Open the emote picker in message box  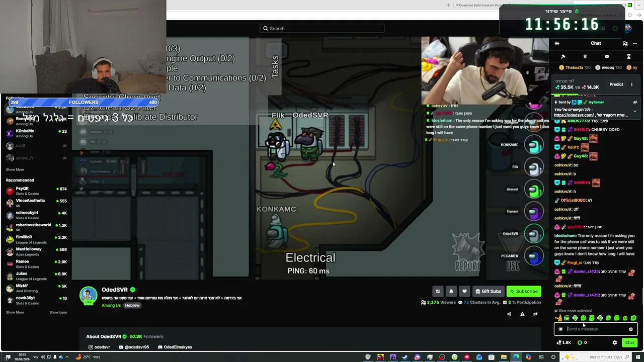(630, 329)
